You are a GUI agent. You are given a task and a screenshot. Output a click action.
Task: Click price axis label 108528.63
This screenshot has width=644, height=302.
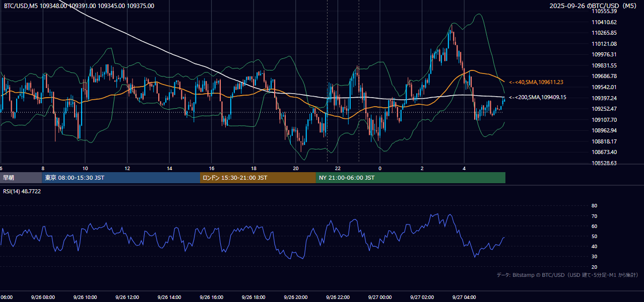click(604, 163)
